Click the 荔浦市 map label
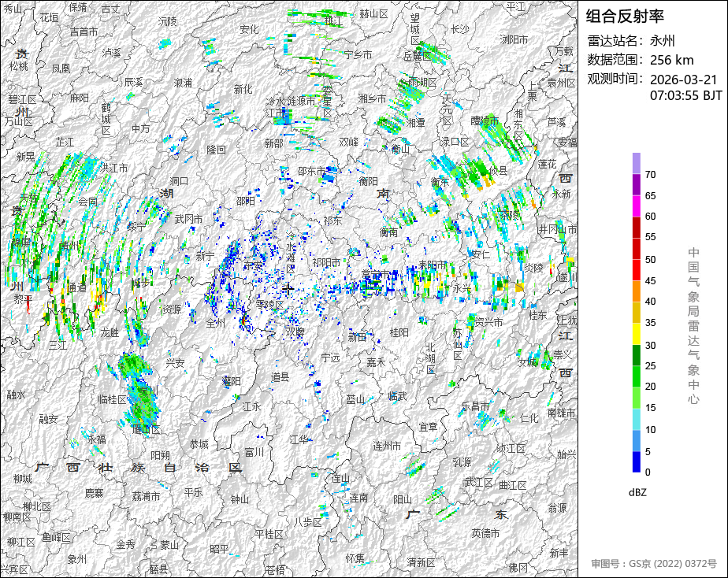The image size is (728, 578). [x=147, y=496]
